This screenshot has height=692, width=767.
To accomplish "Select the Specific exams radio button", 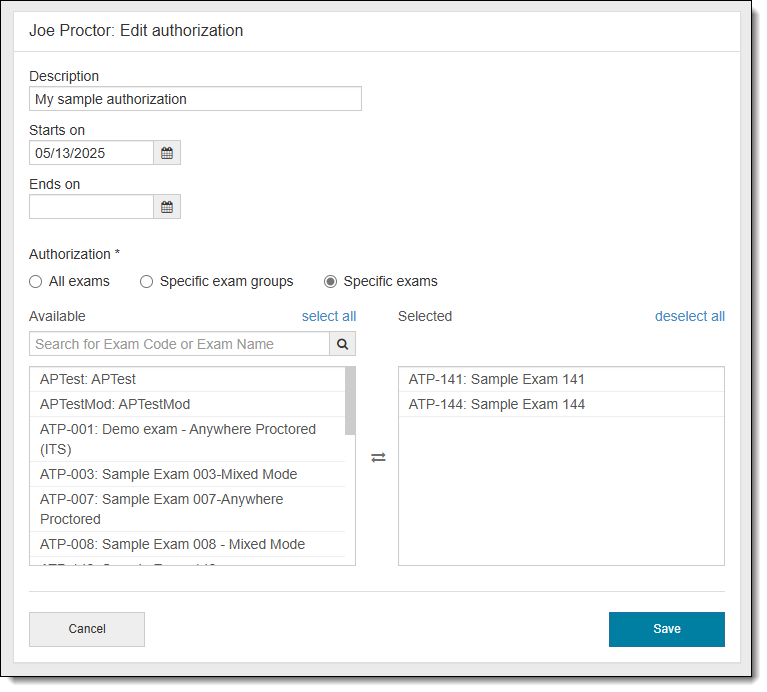I will pos(331,282).
